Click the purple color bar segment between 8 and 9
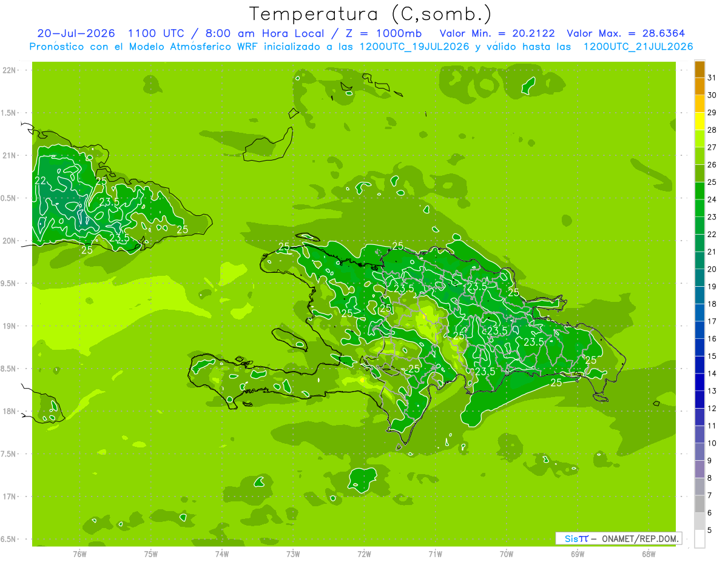The width and height of the screenshot is (728, 562). point(699,469)
